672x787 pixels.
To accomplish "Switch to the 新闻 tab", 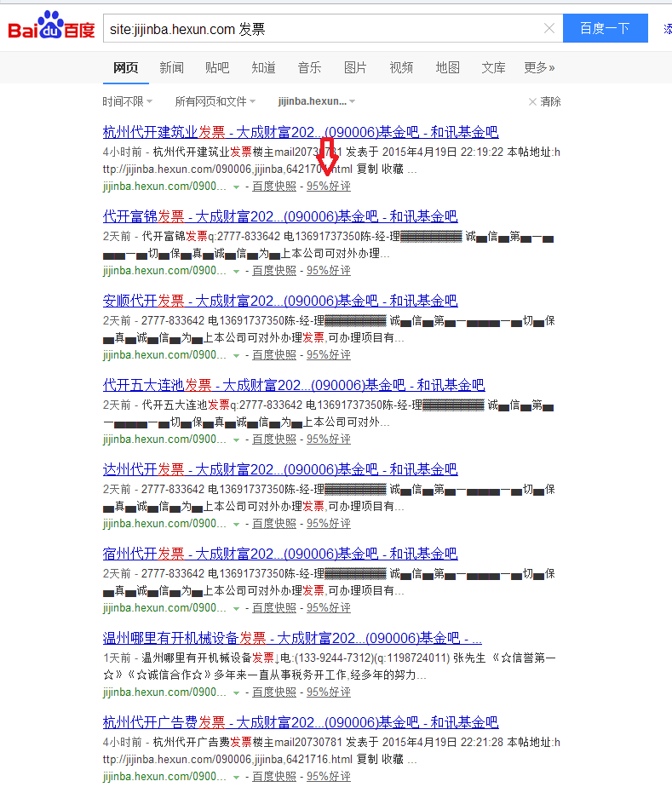I will [172, 68].
